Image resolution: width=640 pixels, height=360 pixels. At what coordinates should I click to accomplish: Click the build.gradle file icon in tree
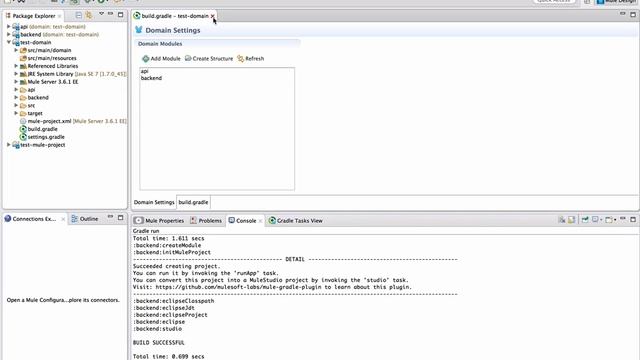[23, 129]
